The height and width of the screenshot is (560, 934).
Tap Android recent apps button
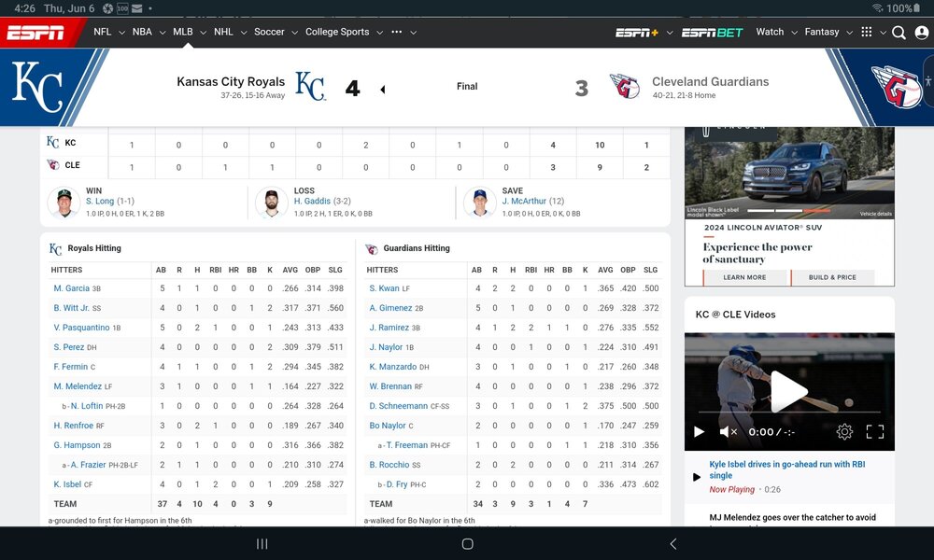(262, 543)
